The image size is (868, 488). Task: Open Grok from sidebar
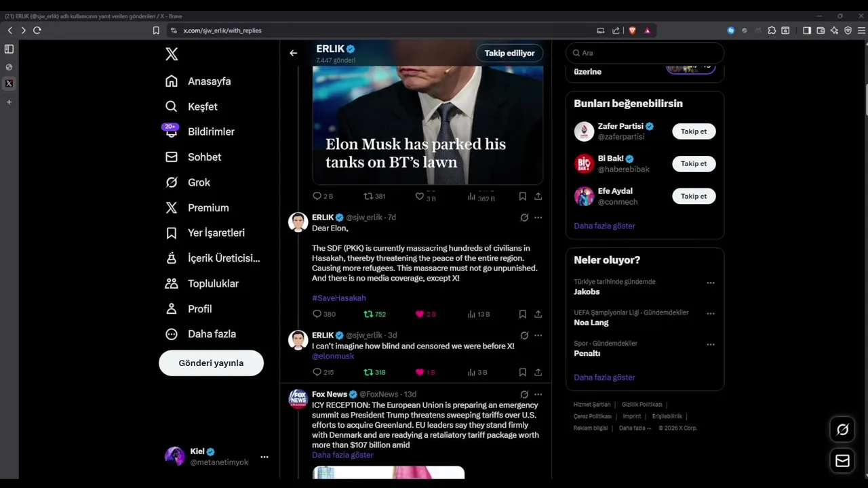coord(188,182)
